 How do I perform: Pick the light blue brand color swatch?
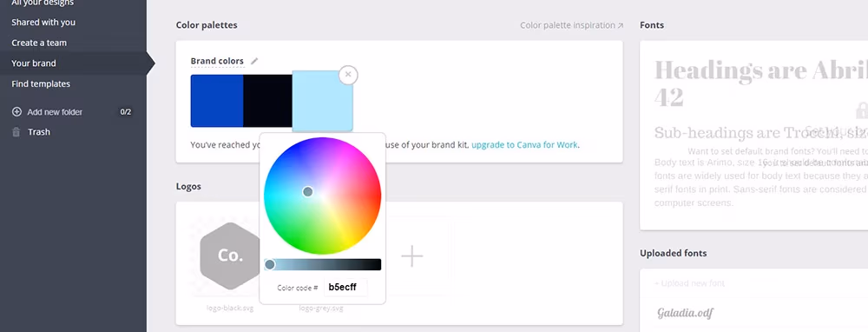point(322,101)
